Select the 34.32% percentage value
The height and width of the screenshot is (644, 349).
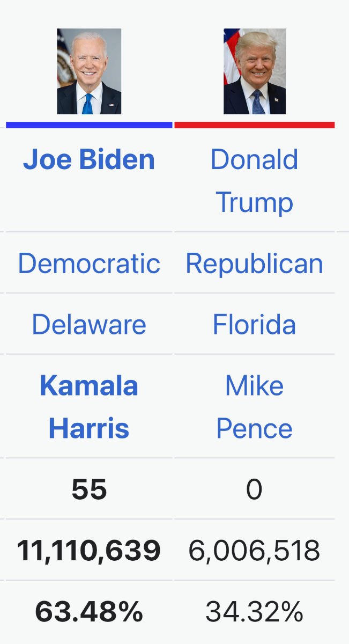point(255,611)
